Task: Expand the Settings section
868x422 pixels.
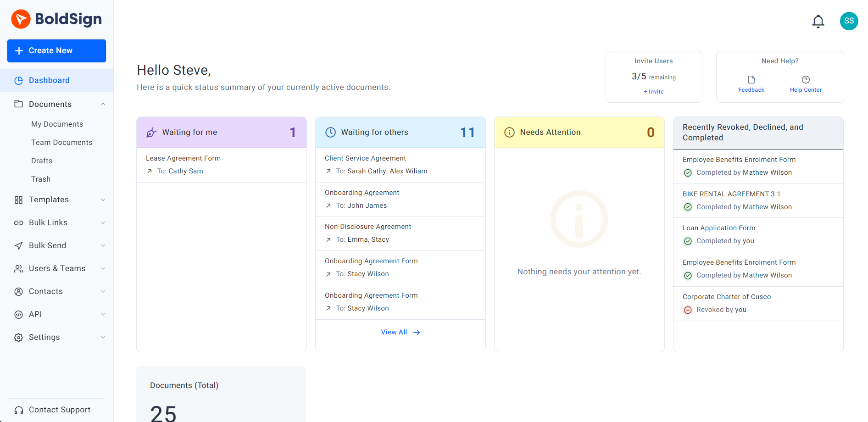Action: [x=103, y=337]
